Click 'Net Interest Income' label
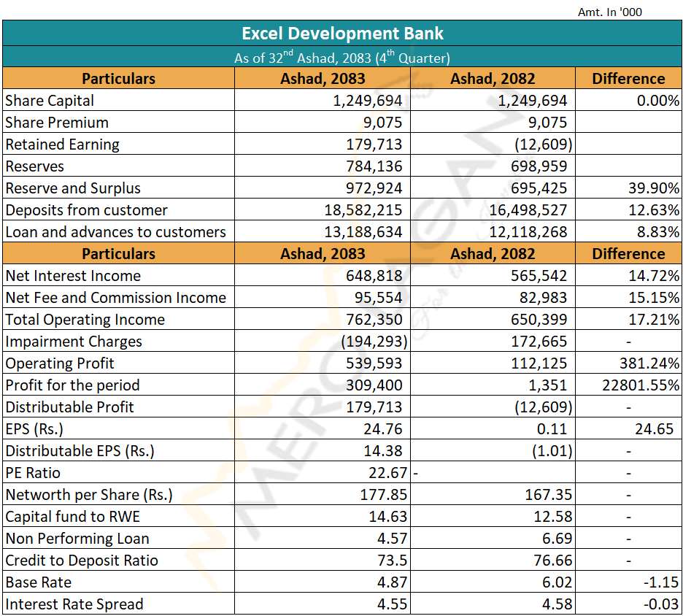Screen dimensions: 683x616 click(73, 276)
